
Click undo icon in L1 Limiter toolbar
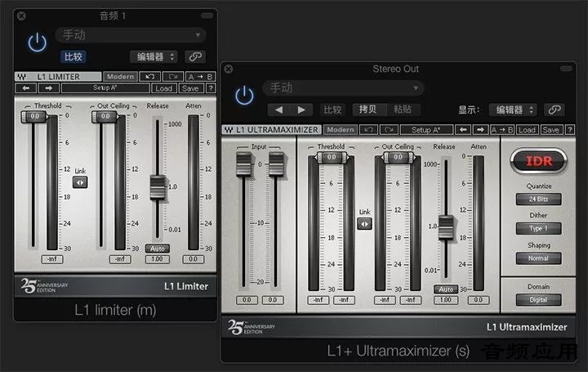(150, 77)
